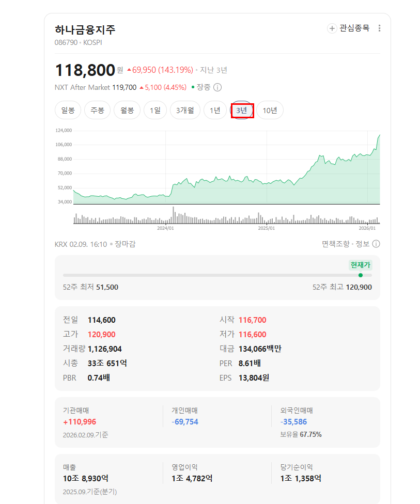
Task: Click 거래량 value 1,126,904
Action: [x=105, y=349]
